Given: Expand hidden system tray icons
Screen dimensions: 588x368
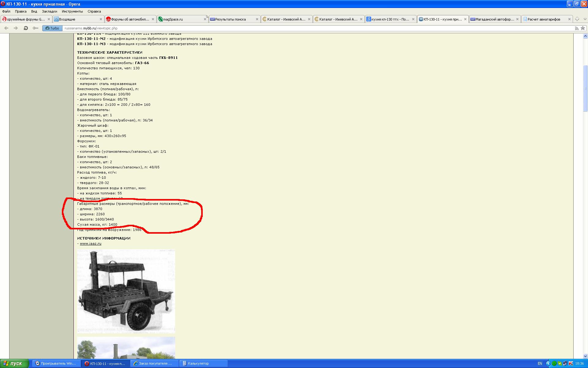Looking at the screenshot, I should 548,363.
